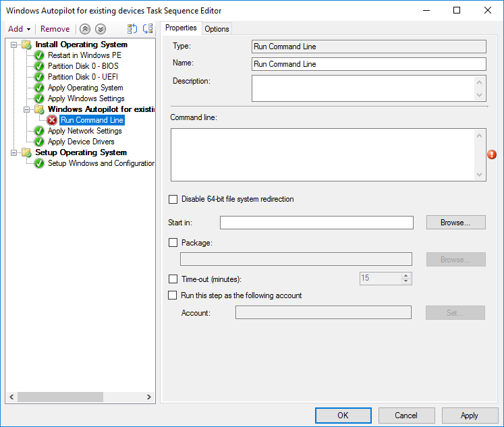Viewport: 504px width, 427px height.
Task: Enable Disable 64-bit file system redirection
Action: pos(173,199)
